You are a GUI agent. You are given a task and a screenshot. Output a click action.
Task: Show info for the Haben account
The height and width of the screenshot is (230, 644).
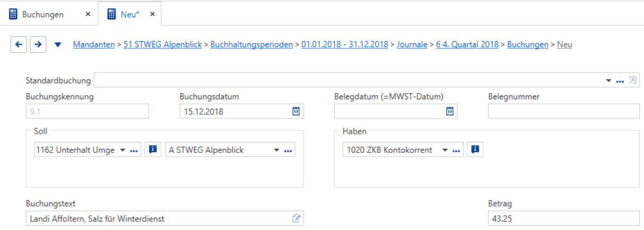(475, 150)
